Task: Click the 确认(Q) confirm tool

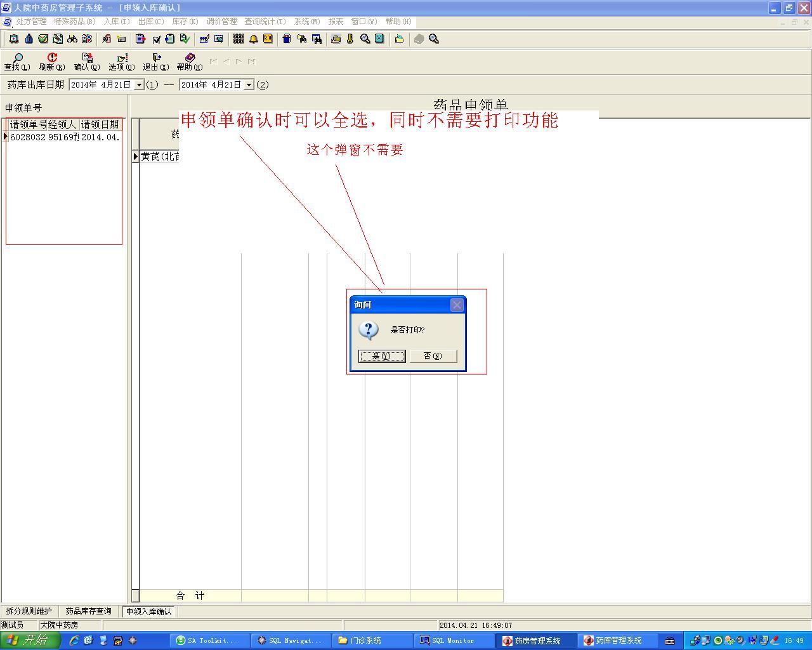Action: point(87,62)
